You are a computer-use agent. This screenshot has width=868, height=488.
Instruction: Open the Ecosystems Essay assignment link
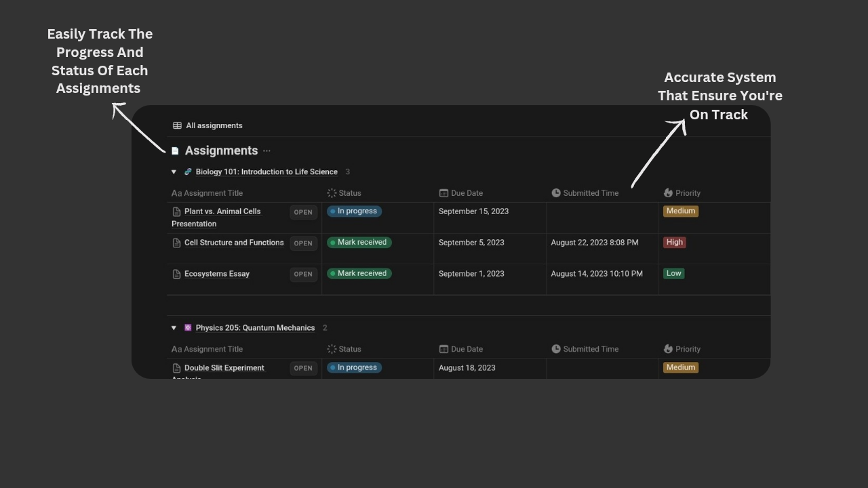click(x=217, y=274)
